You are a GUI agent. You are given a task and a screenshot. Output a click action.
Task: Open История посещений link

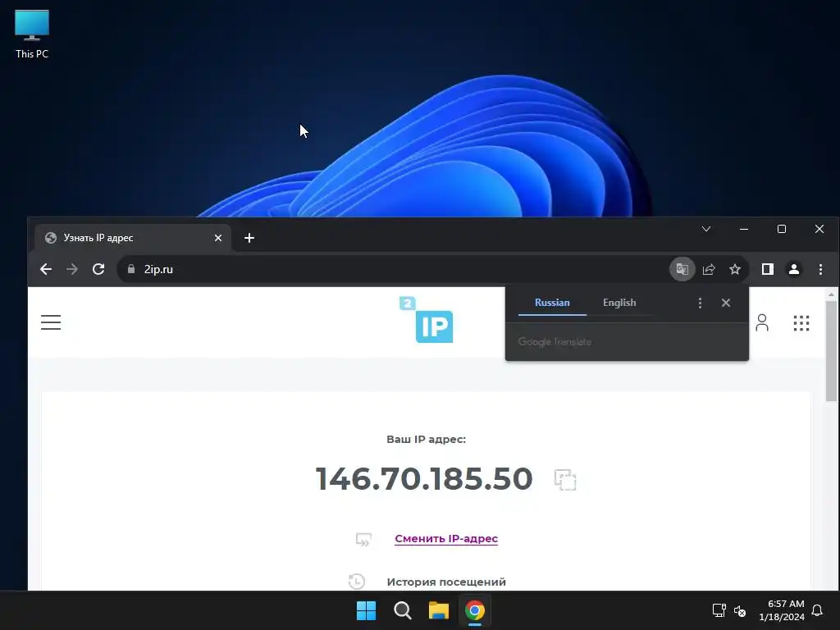pyautogui.click(x=446, y=582)
